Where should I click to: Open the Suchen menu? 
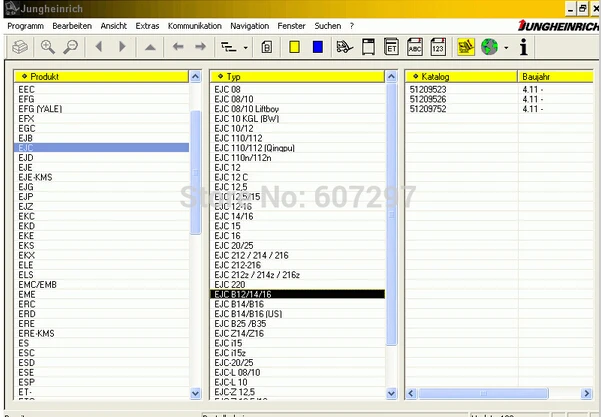[x=328, y=26]
